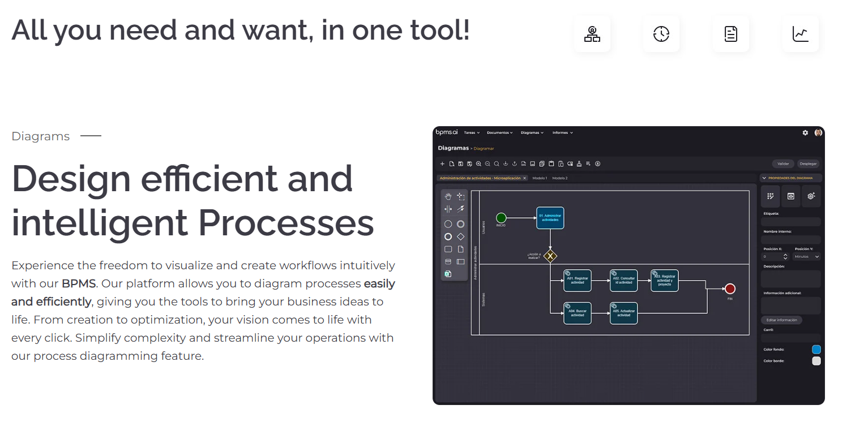Screen dimensions: 868x422
Task: Pick the thin circle start event shape
Action: click(448, 224)
